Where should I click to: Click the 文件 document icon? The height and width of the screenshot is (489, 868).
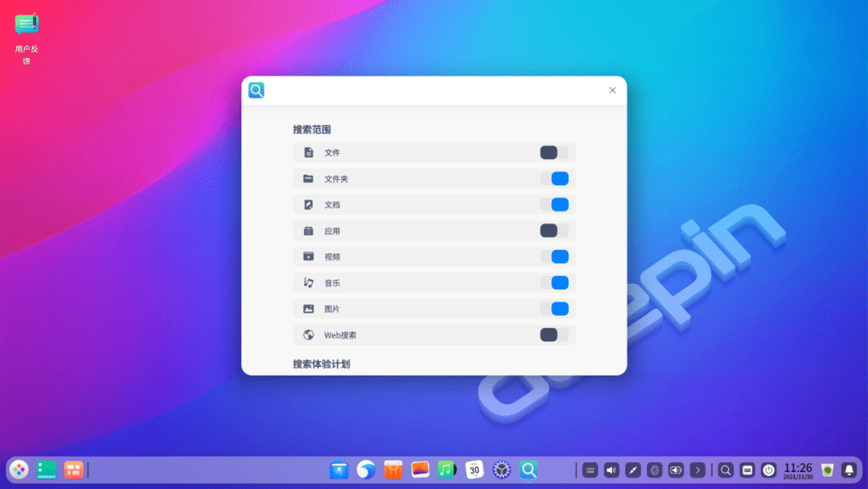(309, 152)
